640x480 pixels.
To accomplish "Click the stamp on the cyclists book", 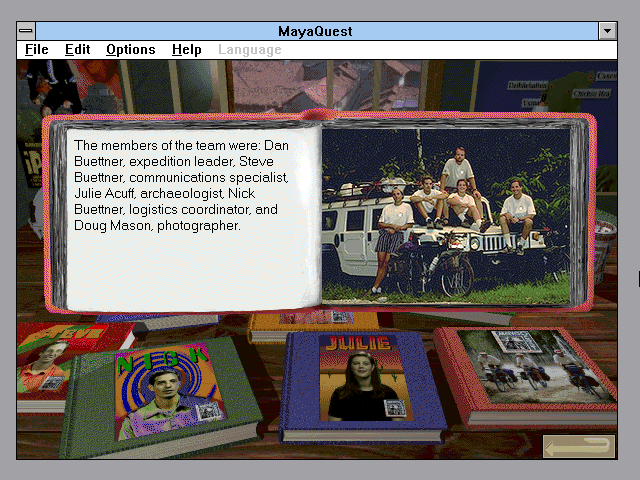I will pos(516,341).
